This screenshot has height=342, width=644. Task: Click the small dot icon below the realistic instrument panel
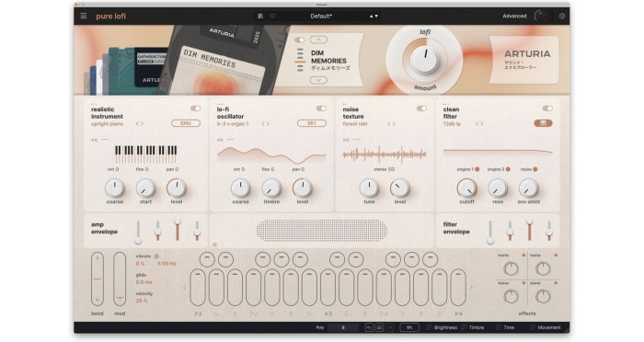click(x=214, y=245)
